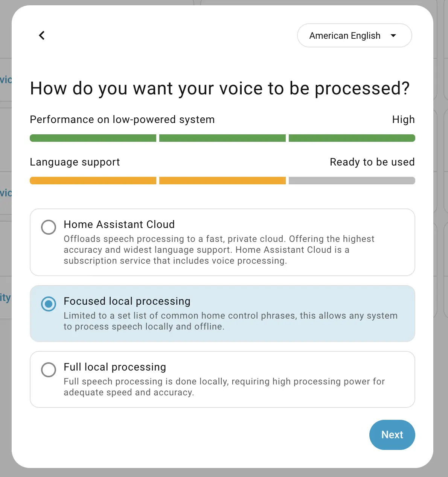The image size is (448, 477).
Task: Click the middle green performance bar segment
Action: click(x=222, y=138)
